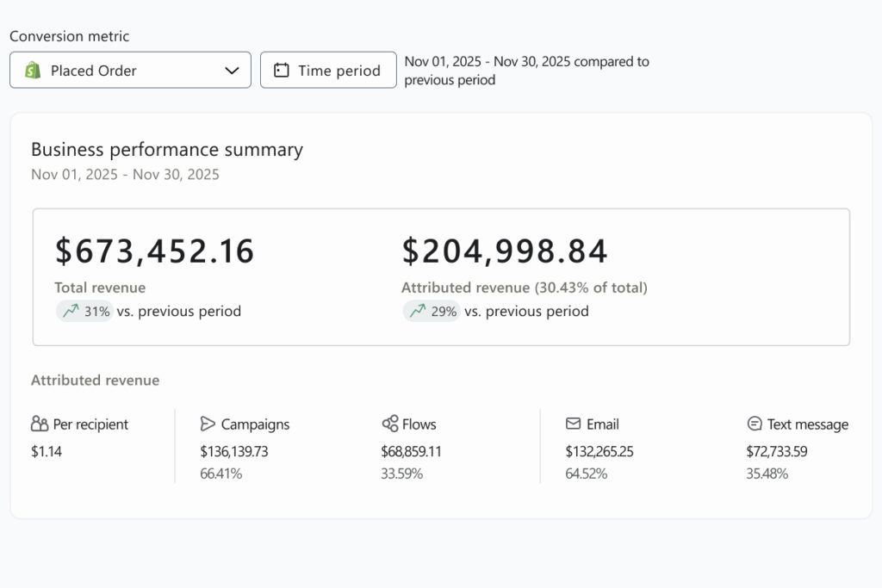Click the calendar icon beside Time period
882x588 pixels.
click(x=281, y=71)
